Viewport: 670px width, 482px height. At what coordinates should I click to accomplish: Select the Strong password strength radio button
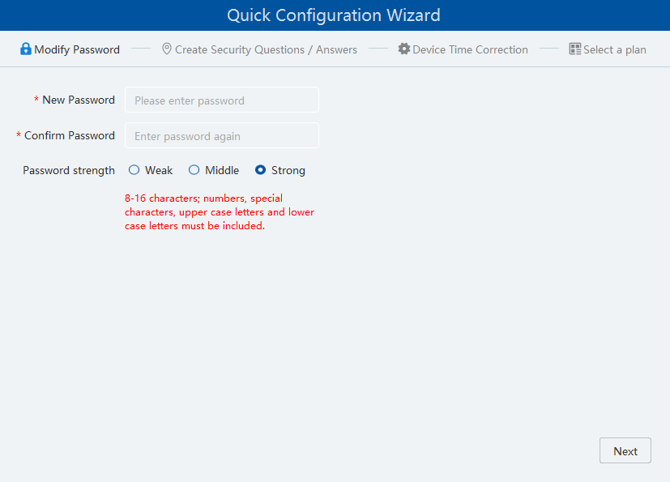tap(261, 170)
